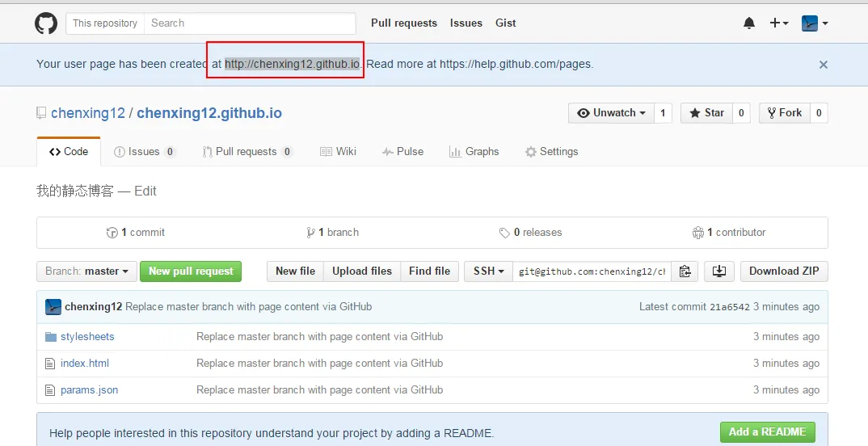
Task: Open the create new plus menu
Action: [x=778, y=23]
